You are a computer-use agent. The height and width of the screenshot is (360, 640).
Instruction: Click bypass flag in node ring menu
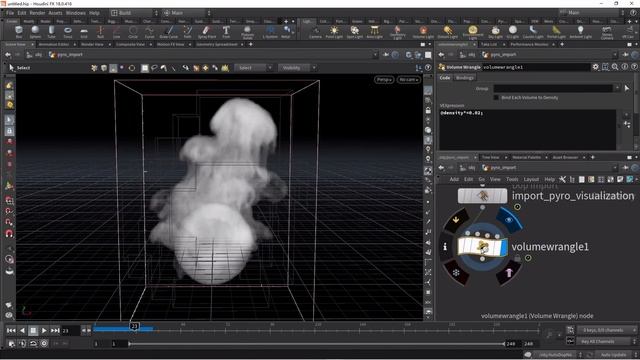click(x=456, y=220)
